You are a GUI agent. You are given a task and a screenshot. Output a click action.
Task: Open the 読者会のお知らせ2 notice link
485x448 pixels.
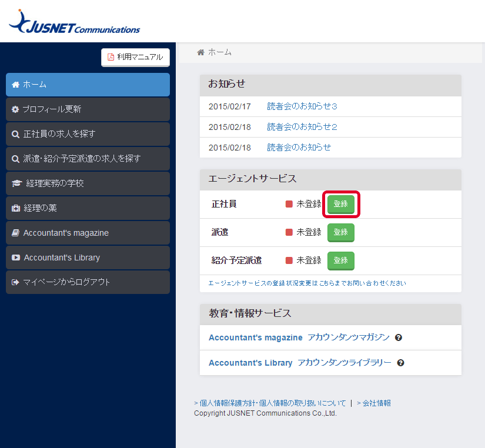[302, 127]
